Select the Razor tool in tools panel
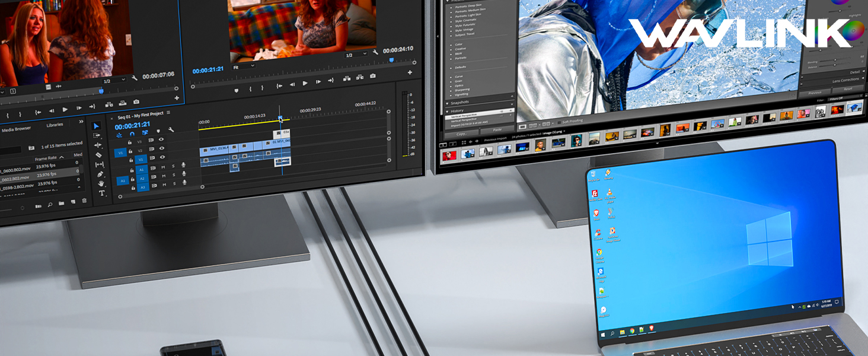 tap(99, 155)
